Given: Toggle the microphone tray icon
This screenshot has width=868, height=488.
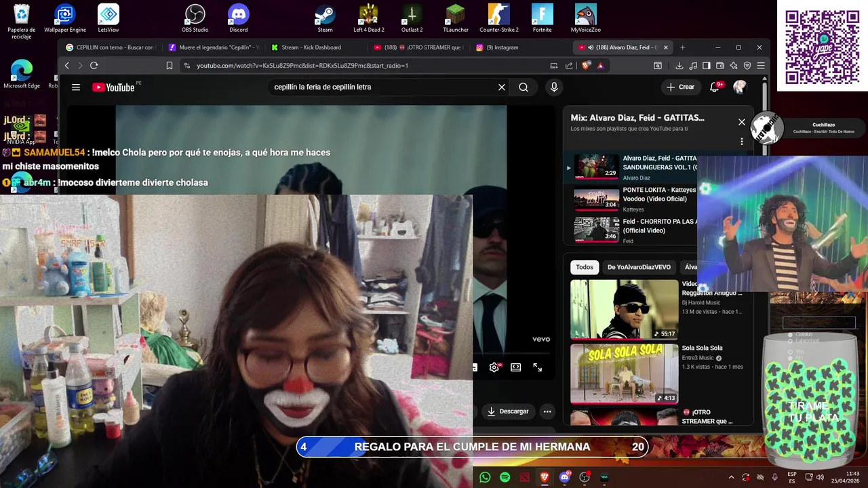Looking at the screenshot, I should tap(775, 478).
